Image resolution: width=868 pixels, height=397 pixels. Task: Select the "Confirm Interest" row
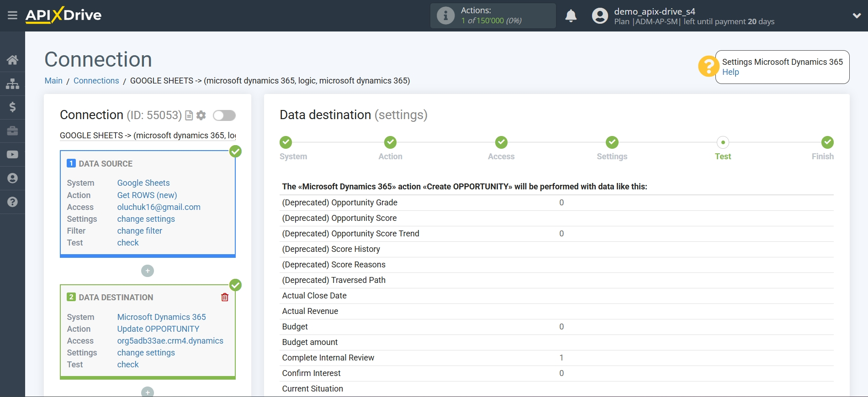(556, 373)
